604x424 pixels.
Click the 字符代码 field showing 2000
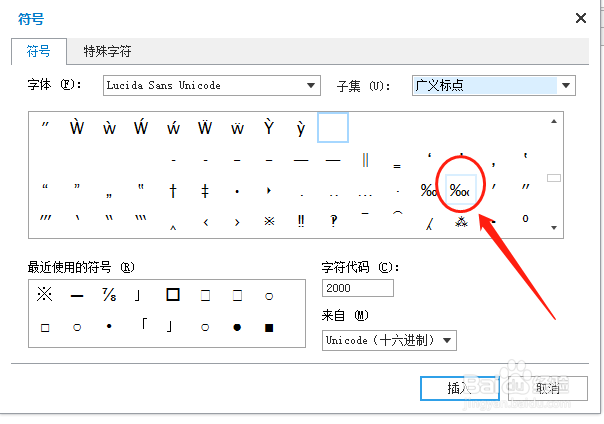click(358, 288)
